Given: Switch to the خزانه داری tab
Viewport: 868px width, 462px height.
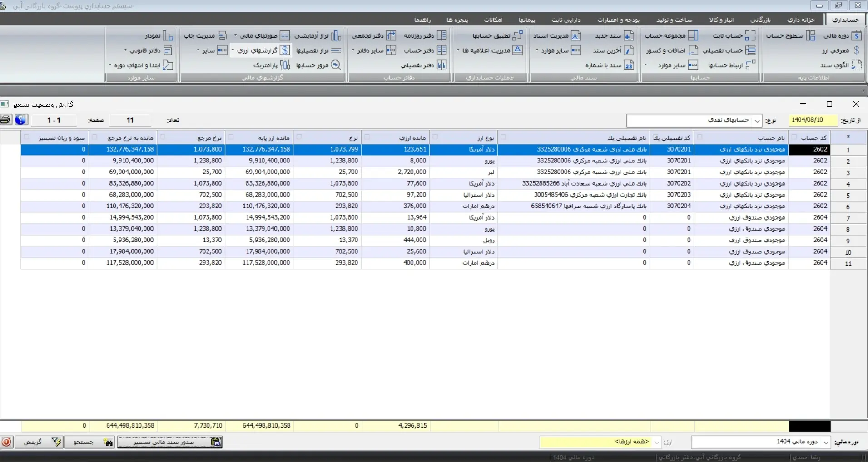Looking at the screenshot, I should pos(801,20).
